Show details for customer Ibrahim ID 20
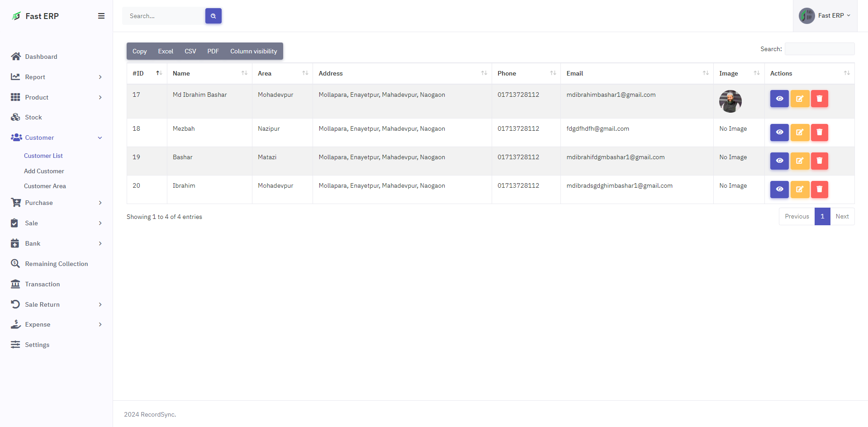Screen dimensions: 868x427 click(x=779, y=190)
